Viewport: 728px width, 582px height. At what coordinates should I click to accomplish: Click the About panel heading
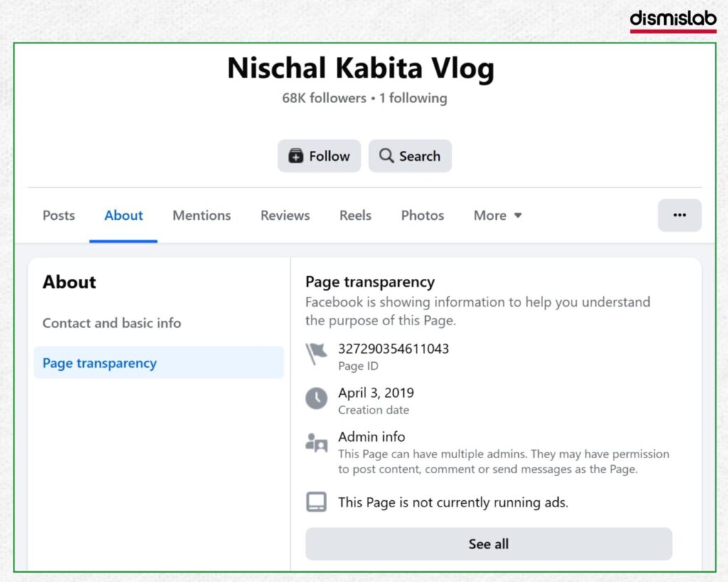coord(69,282)
